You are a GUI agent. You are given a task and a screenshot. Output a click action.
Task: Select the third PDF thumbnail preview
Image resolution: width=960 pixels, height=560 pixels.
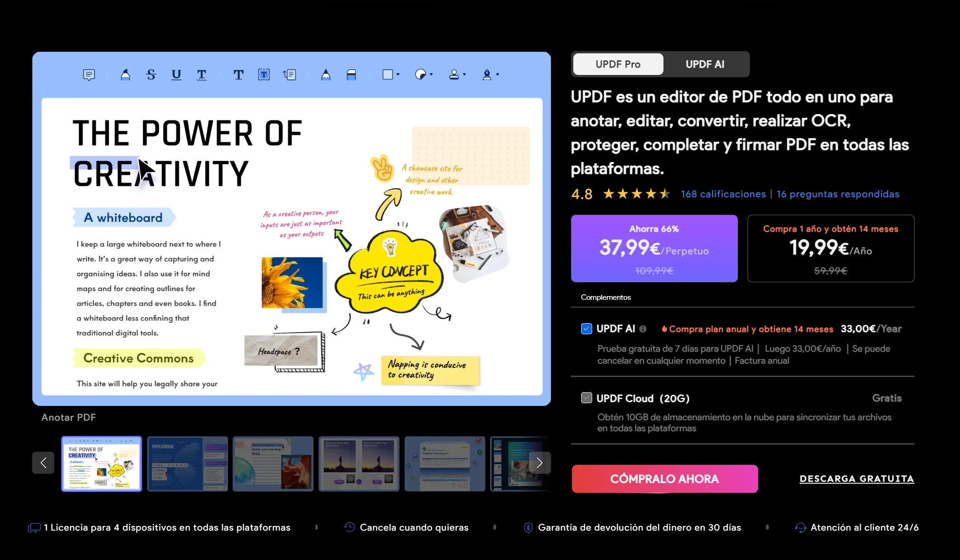[x=273, y=463]
